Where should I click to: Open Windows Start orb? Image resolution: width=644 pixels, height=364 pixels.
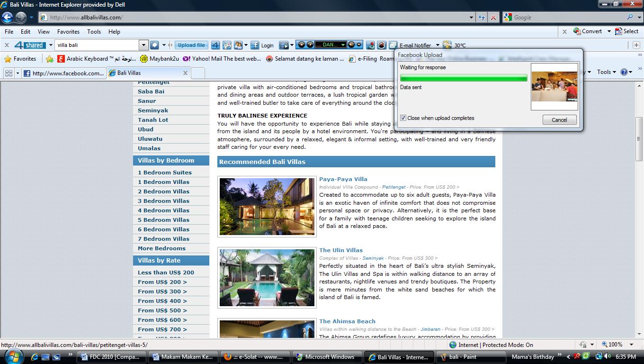13,356
